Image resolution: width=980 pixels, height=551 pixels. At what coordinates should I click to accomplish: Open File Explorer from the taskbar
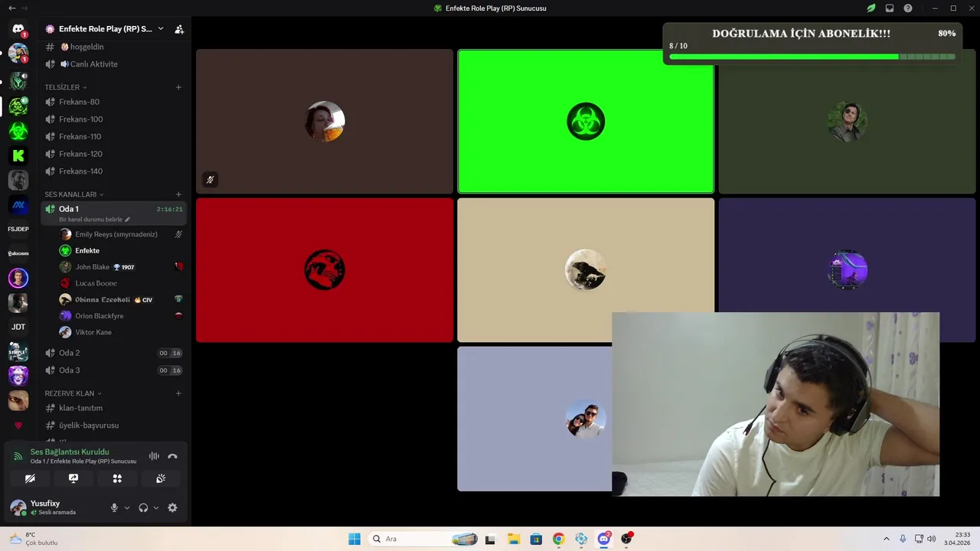click(513, 539)
